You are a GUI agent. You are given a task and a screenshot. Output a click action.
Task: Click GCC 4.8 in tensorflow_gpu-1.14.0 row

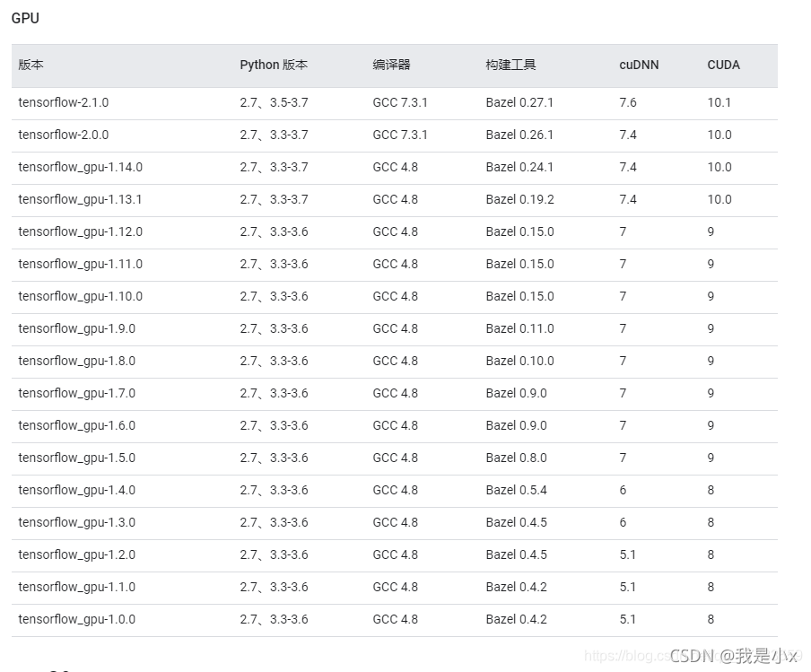[x=395, y=167]
